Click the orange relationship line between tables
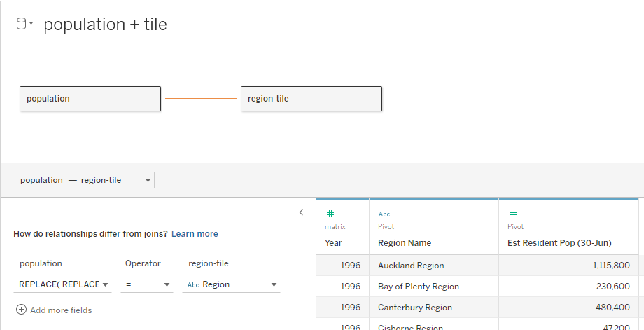This screenshot has height=330, width=644. 201,99
